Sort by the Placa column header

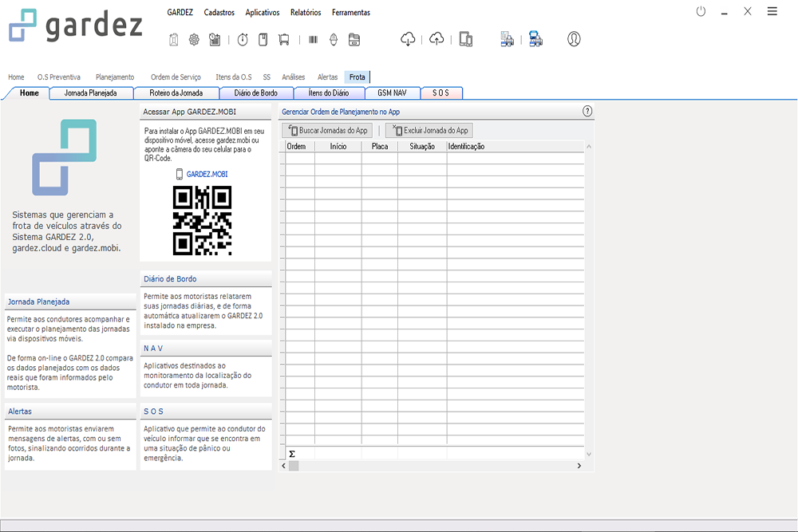click(380, 147)
